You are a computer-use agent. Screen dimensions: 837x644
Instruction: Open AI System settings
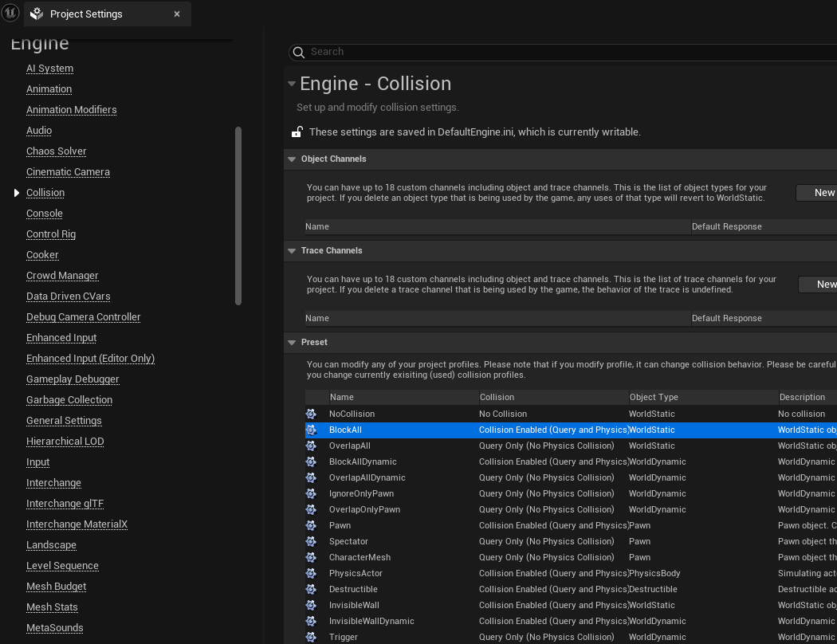[x=49, y=69]
